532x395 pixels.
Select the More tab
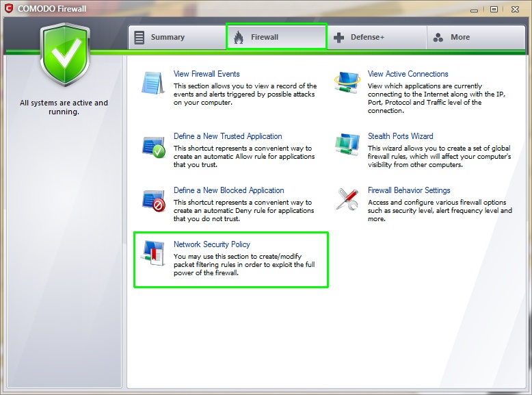click(x=476, y=37)
